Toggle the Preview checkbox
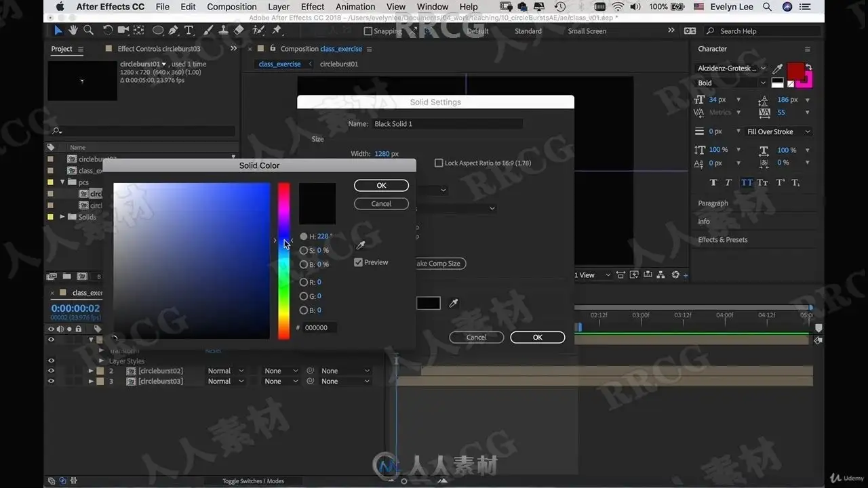This screenshot has height=488, width=868. [358, 262]
